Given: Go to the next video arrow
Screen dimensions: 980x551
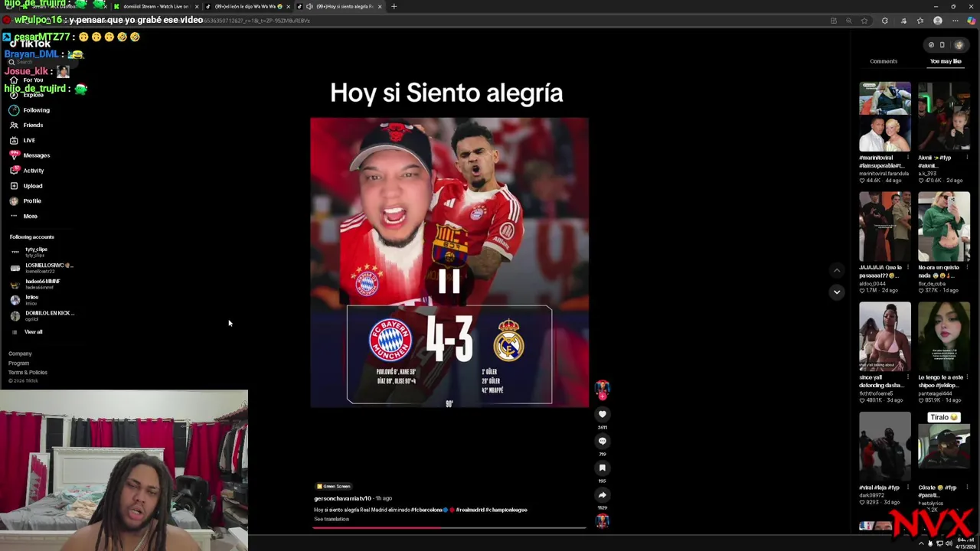Looking at the screenshot, I should [x=837, y=292].
